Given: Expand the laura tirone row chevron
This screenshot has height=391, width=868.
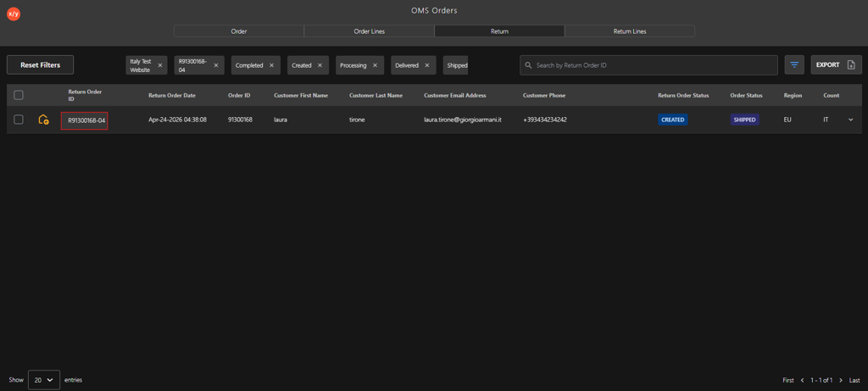Looking at the screenshot, I should coord(851,120).
